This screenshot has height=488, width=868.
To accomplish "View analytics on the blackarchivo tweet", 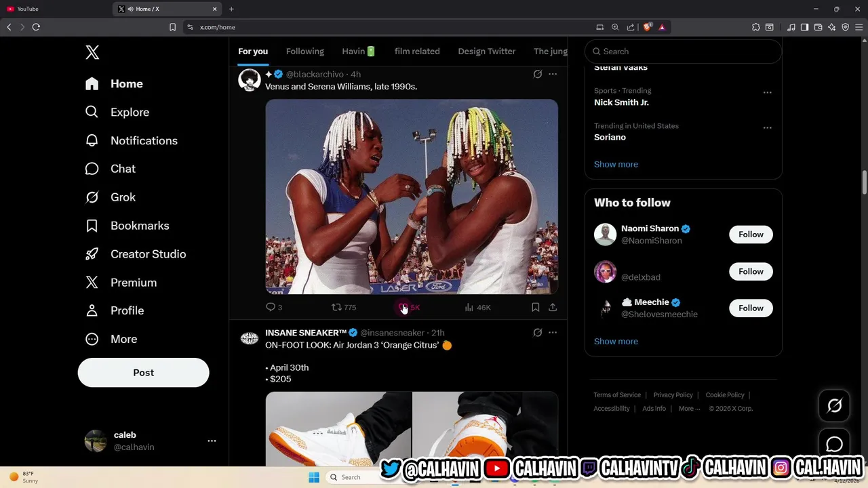I will point(477,307).
